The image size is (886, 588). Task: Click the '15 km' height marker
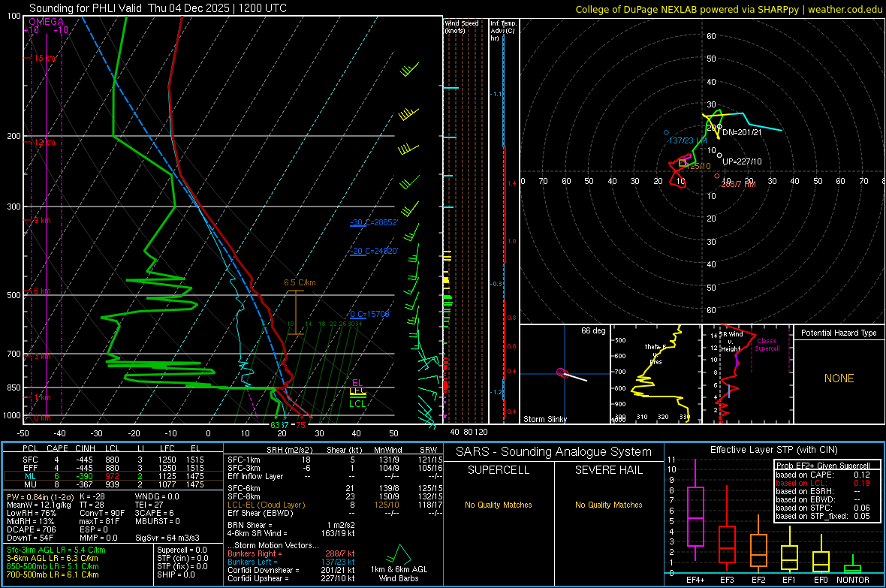[44, 59]
